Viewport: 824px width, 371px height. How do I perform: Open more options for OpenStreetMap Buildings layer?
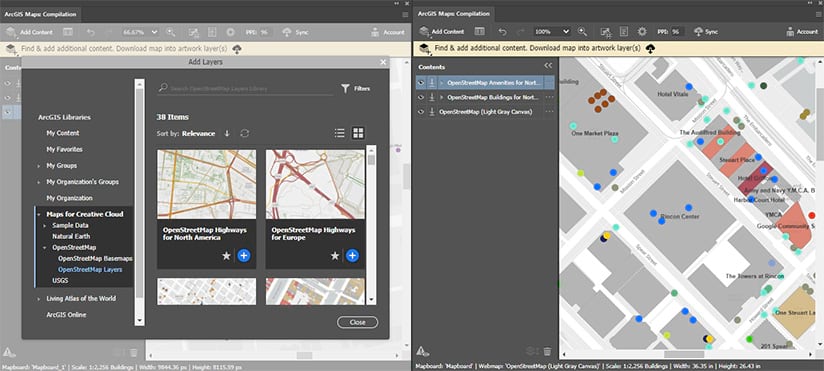[549, 97]
